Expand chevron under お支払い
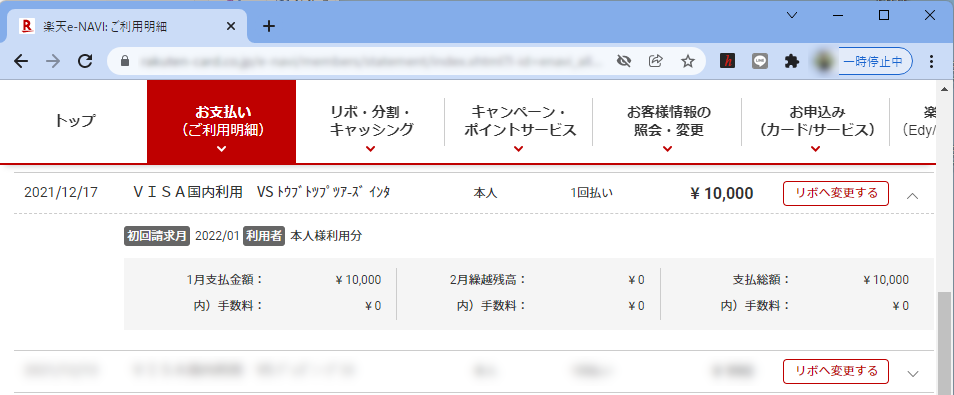Image resolution: width=954 pixels, height=395 pixels. pos(221,149)
